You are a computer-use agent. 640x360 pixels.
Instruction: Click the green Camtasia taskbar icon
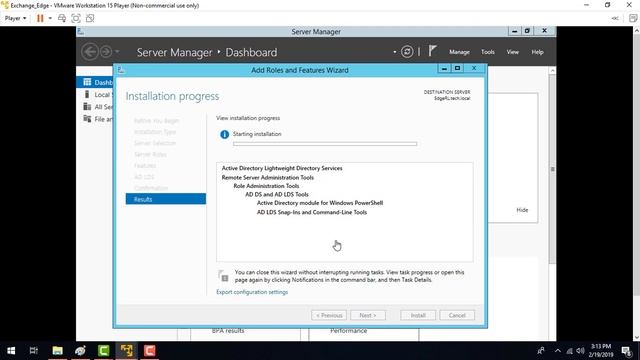coord(103,351)
